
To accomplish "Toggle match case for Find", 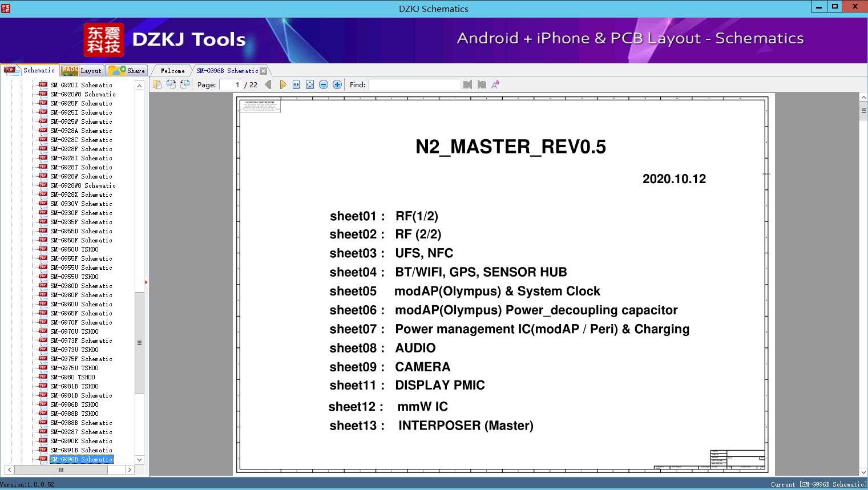I will pyautogui.click(x=495, y=84).
